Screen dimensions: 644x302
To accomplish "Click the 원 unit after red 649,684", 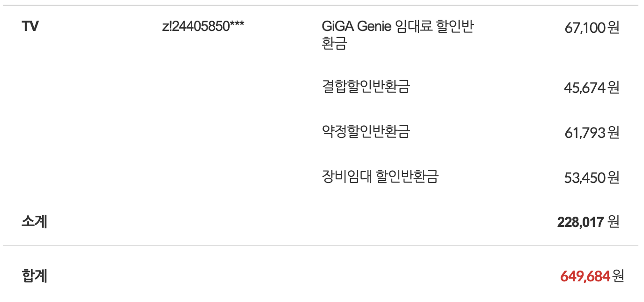I will point(618,276).
